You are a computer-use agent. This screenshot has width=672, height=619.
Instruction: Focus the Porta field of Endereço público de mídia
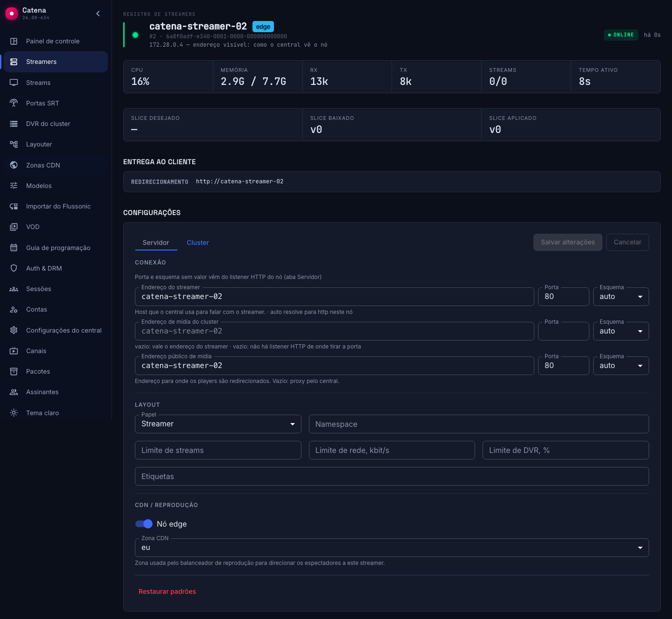click(x=564, y=366)
